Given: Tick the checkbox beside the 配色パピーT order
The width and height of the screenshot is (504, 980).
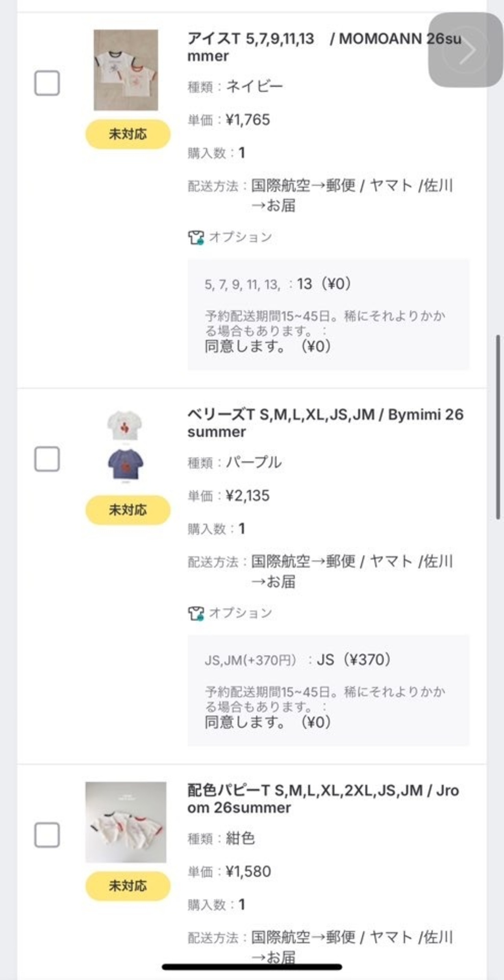Looking at the screenshot, I should tap(47, 835).
